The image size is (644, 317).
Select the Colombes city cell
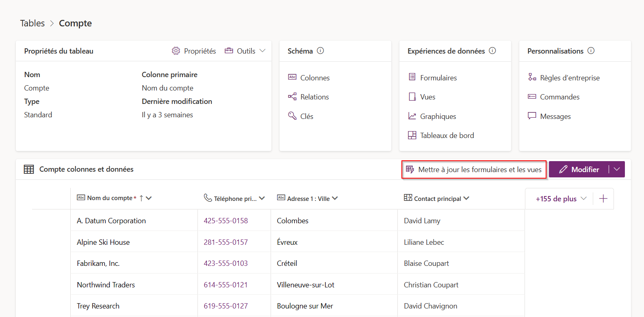click(x=334, y=220)
